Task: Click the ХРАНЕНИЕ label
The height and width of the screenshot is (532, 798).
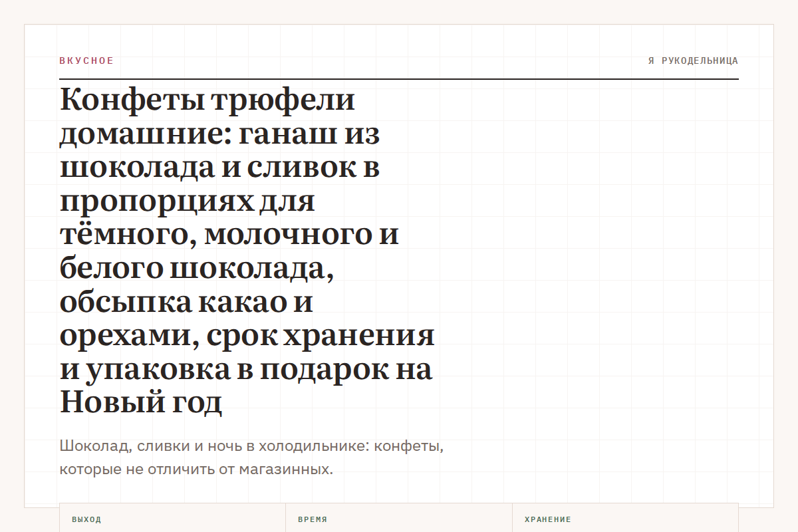Action: [x=548, y=519]
